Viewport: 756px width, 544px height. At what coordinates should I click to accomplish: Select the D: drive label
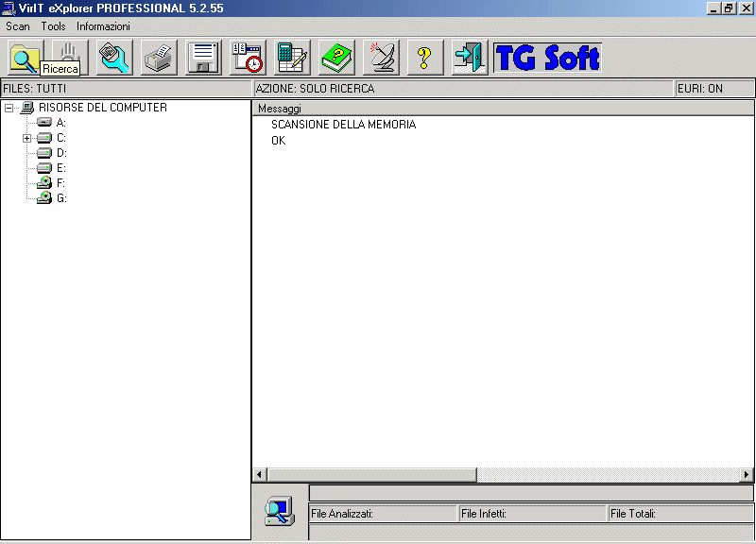[x=61, y=153]
